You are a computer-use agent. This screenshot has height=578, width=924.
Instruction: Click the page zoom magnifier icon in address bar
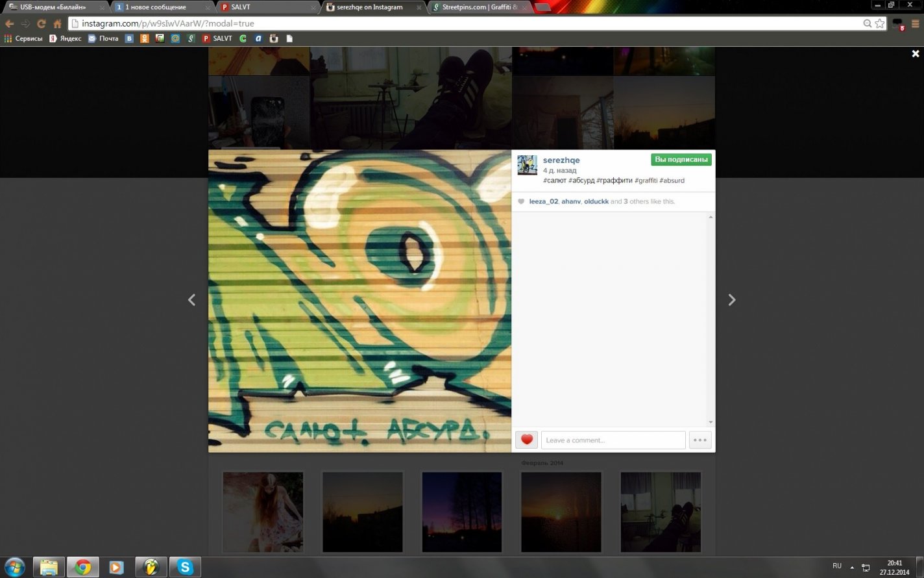click(x=867, y=23)
